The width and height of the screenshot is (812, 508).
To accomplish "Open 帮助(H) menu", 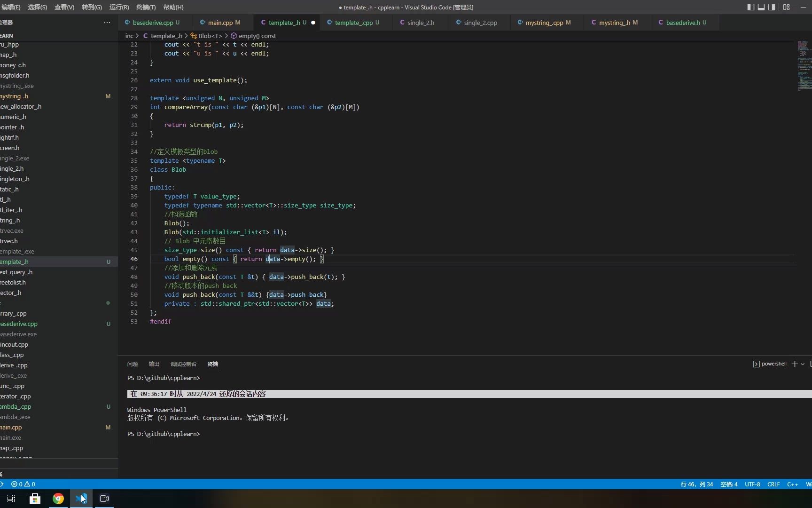I will [x=173, y=7].
